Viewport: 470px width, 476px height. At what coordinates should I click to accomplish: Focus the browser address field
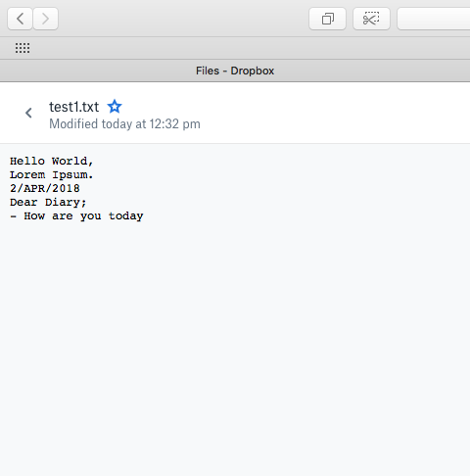point(434,19)
